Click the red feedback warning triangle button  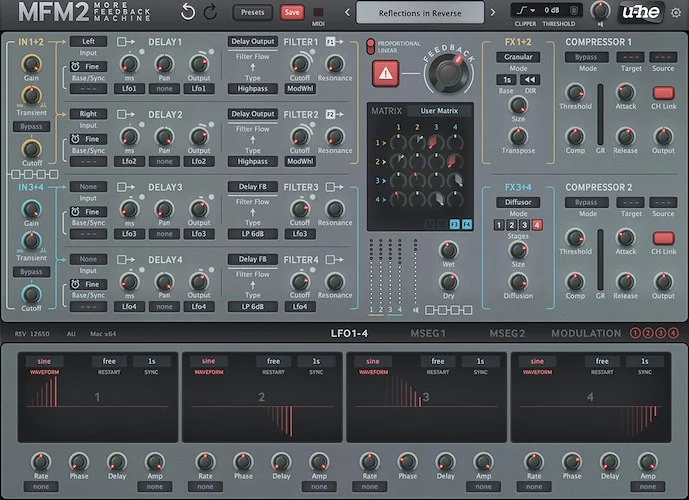pyautogui.click(x=386, y=73)
